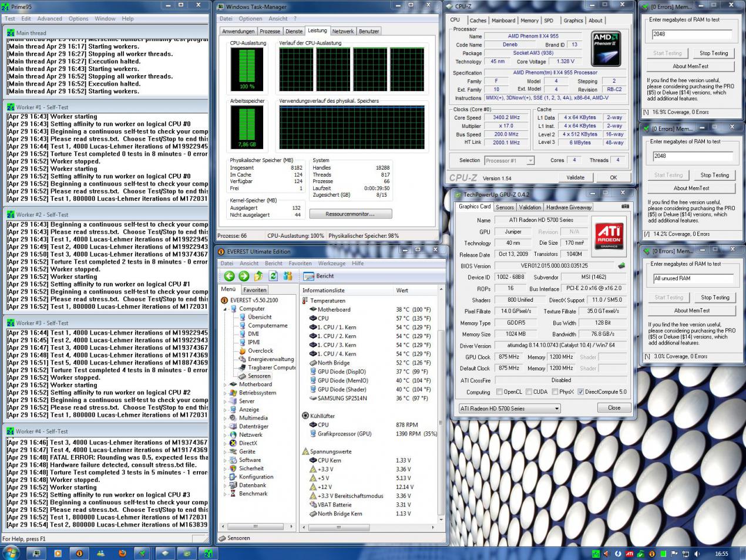Click the All unused RAM input field
Screen dimensions: 746x560
pos(694,278)
